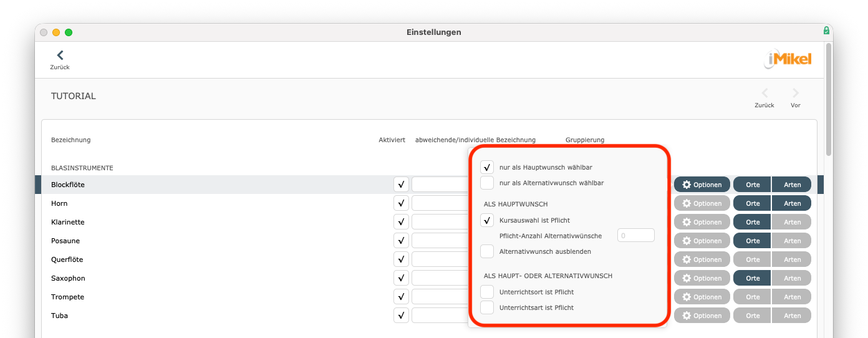This screenshot has width=868, height=338.
Task: Check 'Alternativwunsch ausblenden'
Action: click(x=487, y=251)
